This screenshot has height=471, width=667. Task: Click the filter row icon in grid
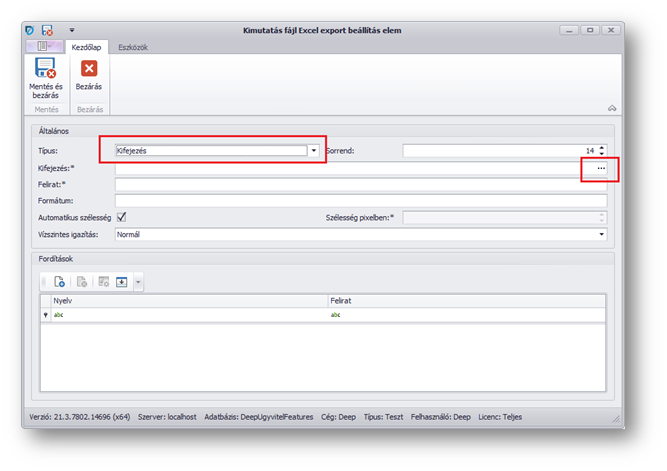[x=46, y=314]
